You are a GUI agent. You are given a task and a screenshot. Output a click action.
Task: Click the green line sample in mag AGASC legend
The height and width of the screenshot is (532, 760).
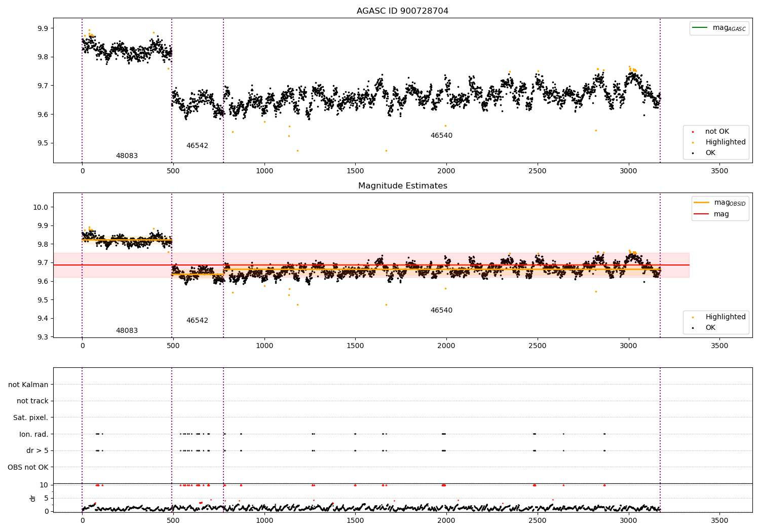pos(700,28)
